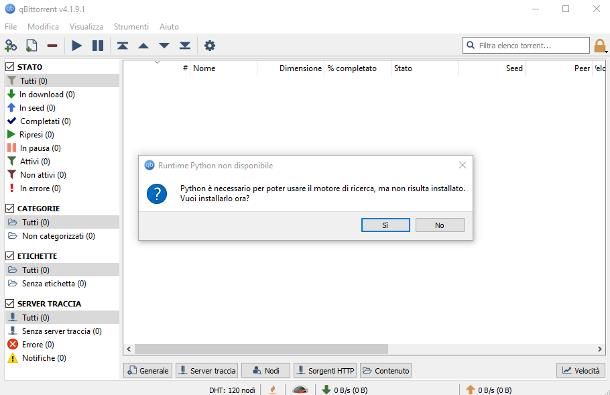Open the Nodi tab
This screenshot has height=395, width=610.
point(266,370)
